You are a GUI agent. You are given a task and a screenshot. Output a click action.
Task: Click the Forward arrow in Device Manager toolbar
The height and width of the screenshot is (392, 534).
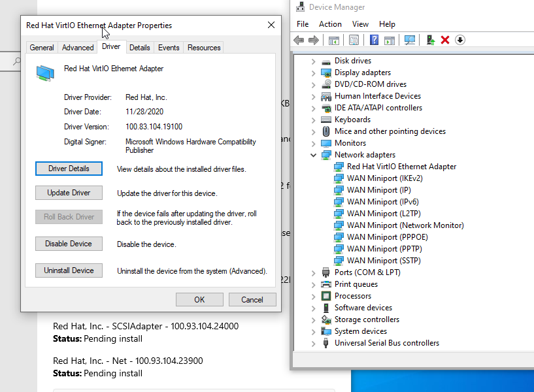click(x=313, y=40)
